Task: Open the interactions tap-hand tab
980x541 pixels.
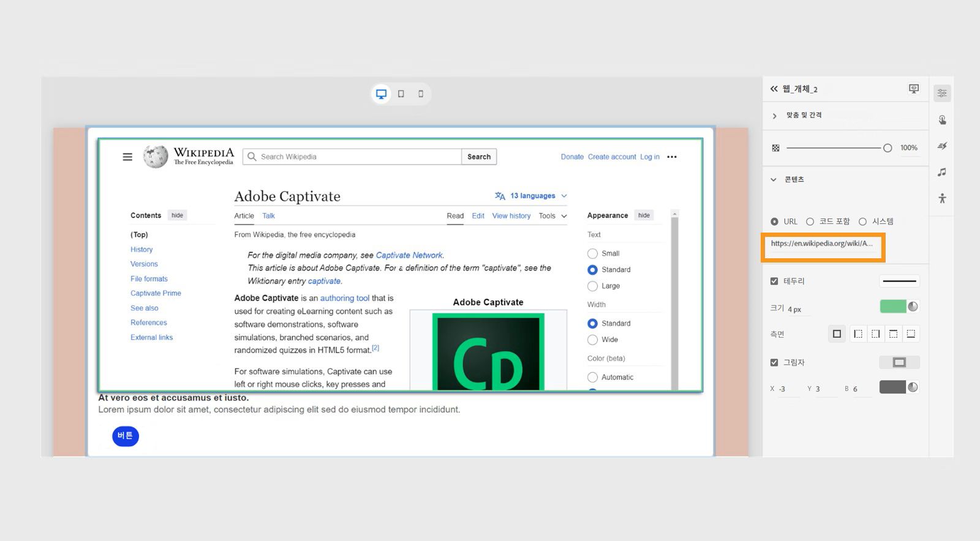Action: tap(942, 119)
